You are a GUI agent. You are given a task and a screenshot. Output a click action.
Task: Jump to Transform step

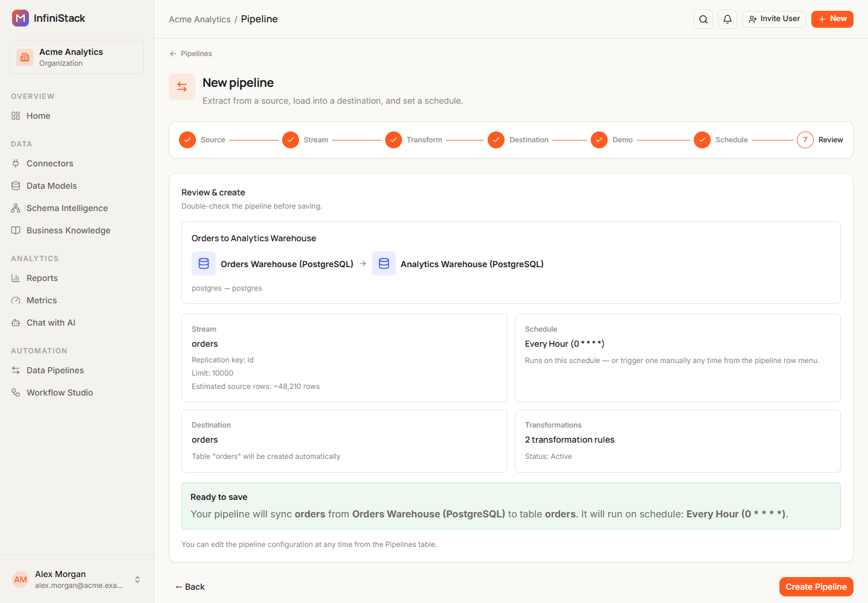pos(414,140)
